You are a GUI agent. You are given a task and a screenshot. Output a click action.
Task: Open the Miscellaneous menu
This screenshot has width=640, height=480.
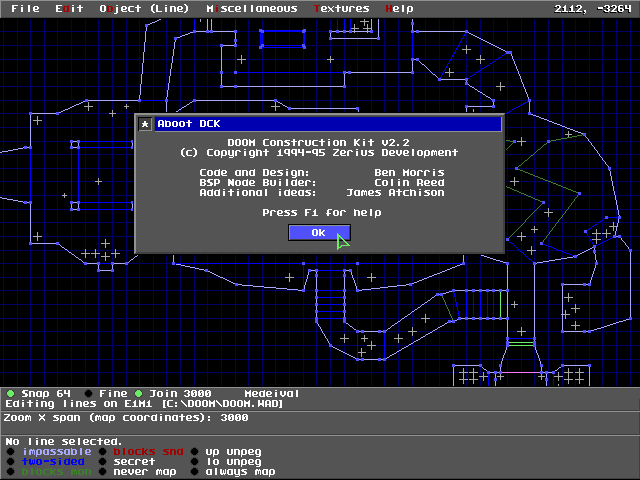click(x=251, y=9)
